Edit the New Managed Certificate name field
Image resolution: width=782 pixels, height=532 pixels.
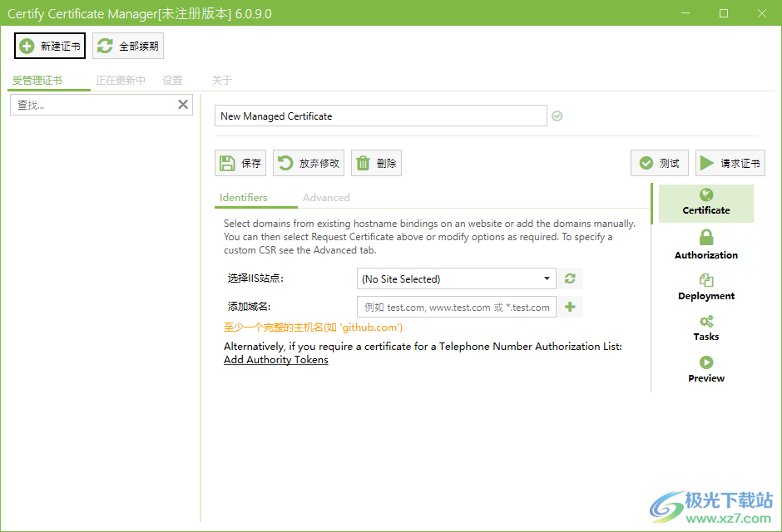(380, 116)
